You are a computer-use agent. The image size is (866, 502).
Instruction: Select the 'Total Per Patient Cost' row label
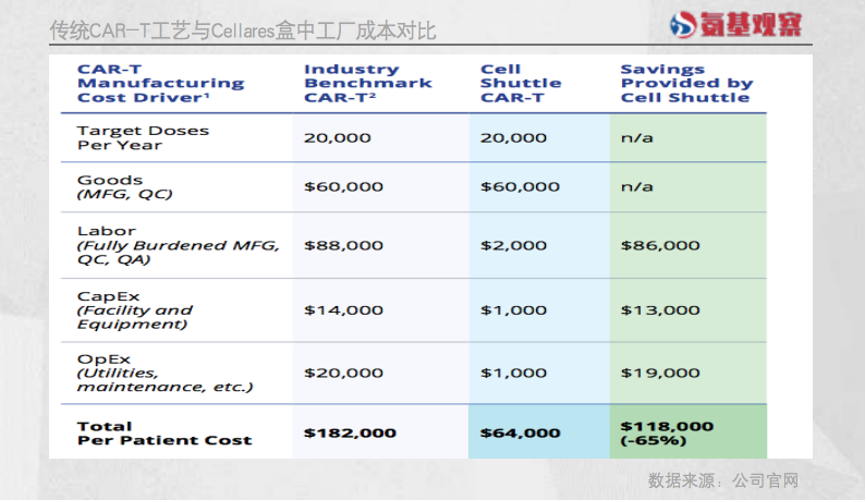click(165, 434)
